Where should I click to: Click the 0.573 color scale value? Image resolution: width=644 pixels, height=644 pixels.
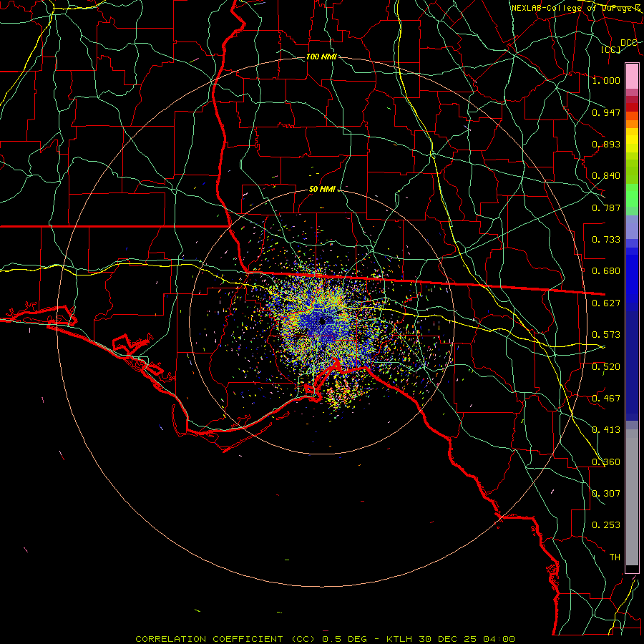point(606,335)
